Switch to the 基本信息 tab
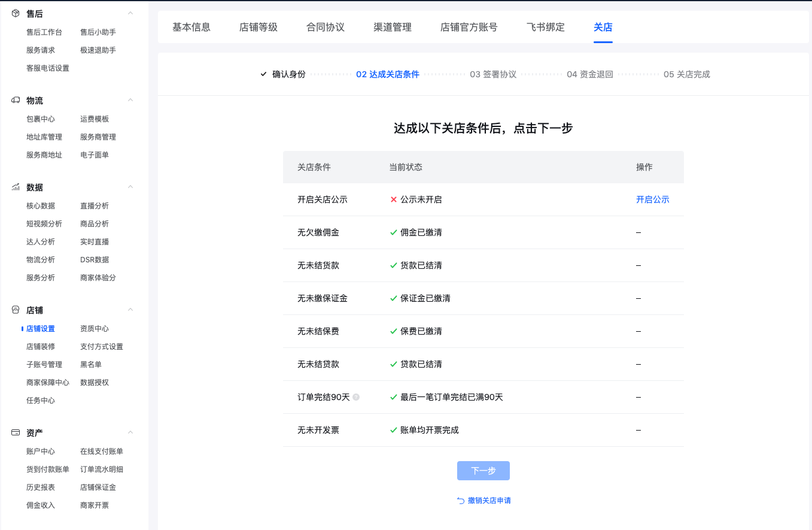The height and width of the screenshot is (530, 812). coord(191,26)
